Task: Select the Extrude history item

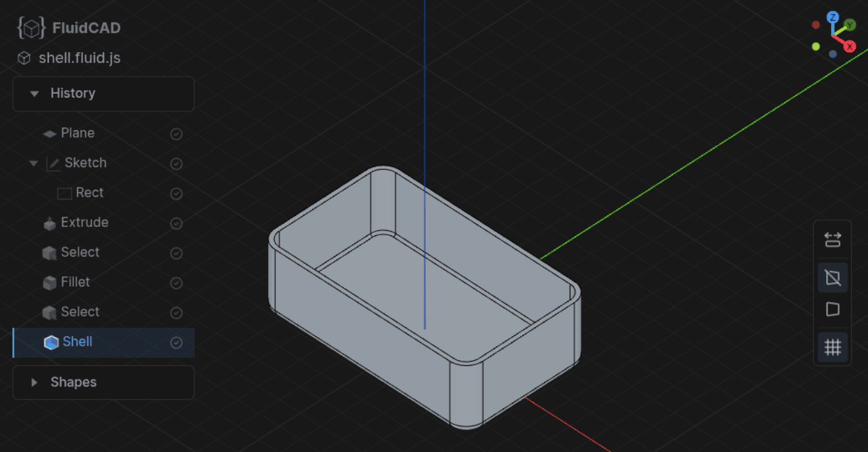Action: click(x=104, y=222)
